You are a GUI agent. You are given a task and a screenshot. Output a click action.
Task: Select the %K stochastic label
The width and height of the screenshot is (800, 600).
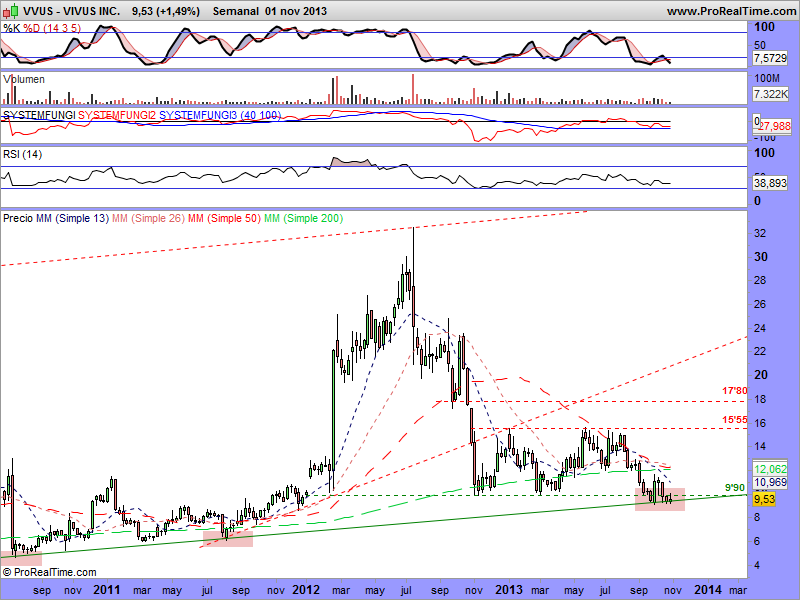click(12, 28)
